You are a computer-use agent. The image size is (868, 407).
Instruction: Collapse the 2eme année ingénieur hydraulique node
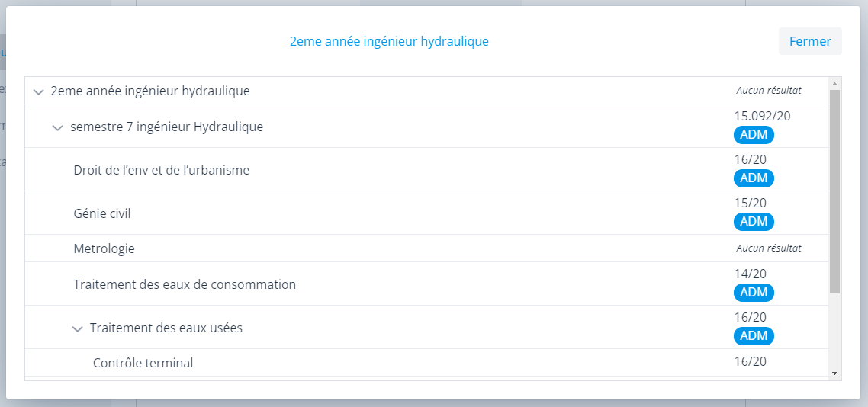(x=39, y=91)
